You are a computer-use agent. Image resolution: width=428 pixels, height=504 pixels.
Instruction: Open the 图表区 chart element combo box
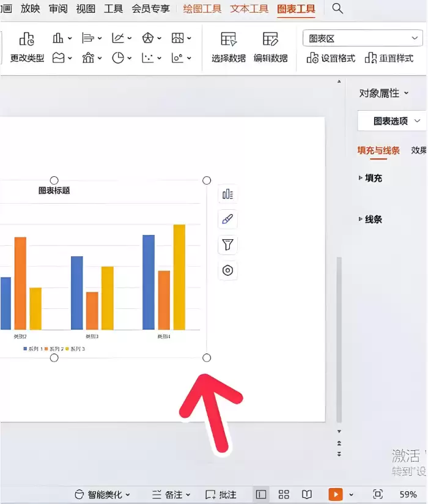tap(363, 39)
